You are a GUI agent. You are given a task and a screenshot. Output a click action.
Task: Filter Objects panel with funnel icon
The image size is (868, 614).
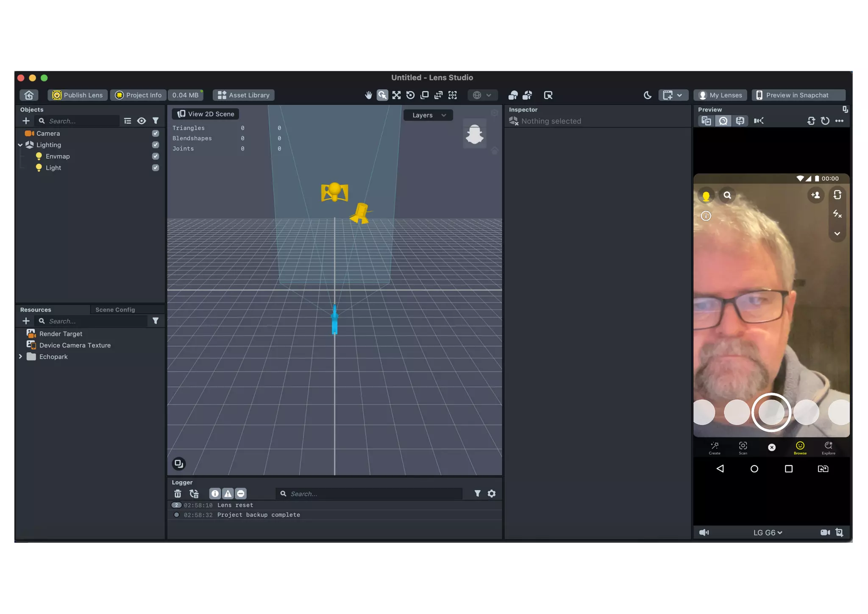156,121
